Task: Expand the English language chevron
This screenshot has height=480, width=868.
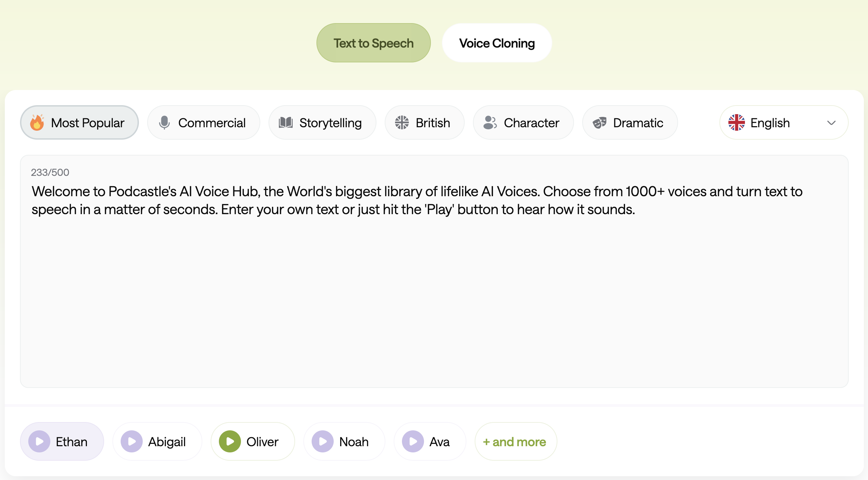Action: [831, 123]
